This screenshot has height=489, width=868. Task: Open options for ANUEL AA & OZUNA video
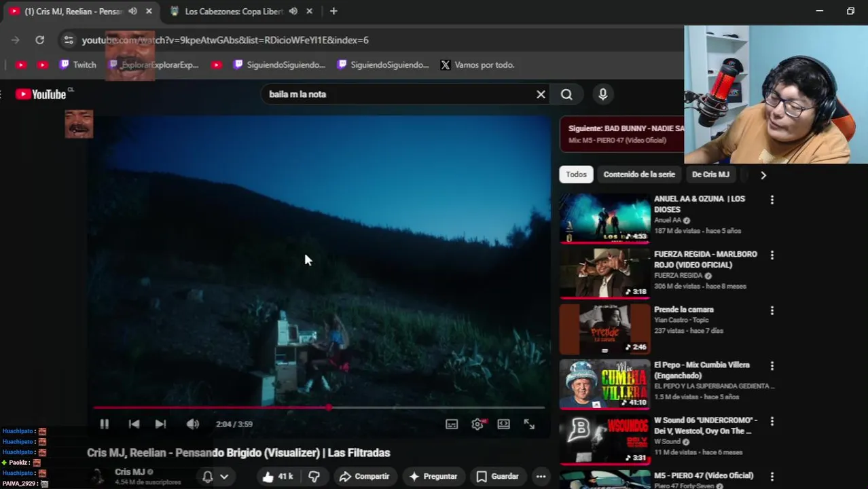coord(772,200)
